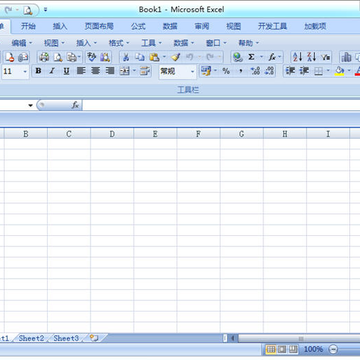This screenshot has width=360, height=360.
Task: Select the Sheet3 worksheet tab
Action: [x=66, y=338]
